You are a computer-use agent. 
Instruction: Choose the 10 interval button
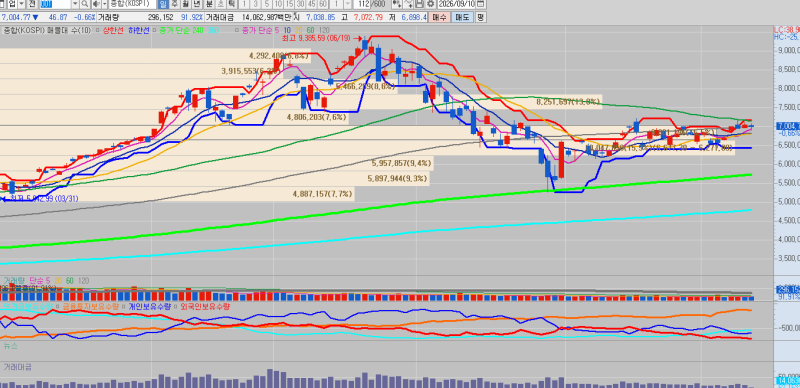pos(279,4)
